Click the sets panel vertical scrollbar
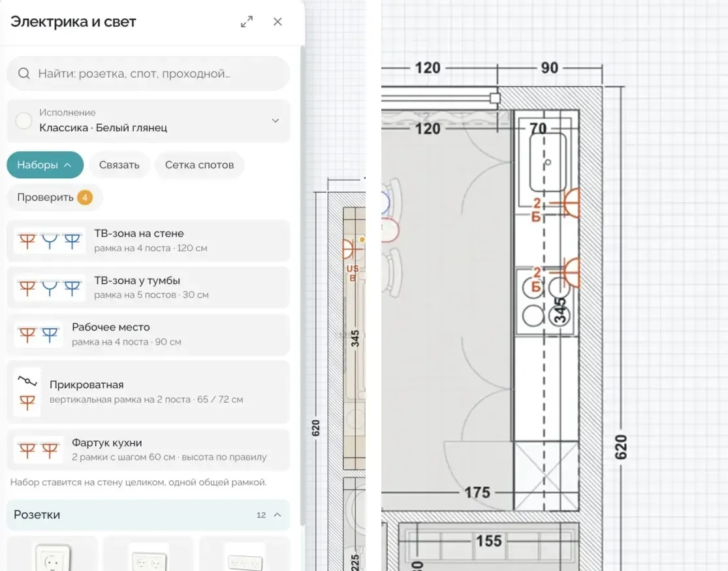Screen dimensions: 728x571 (x=303, y=286)
